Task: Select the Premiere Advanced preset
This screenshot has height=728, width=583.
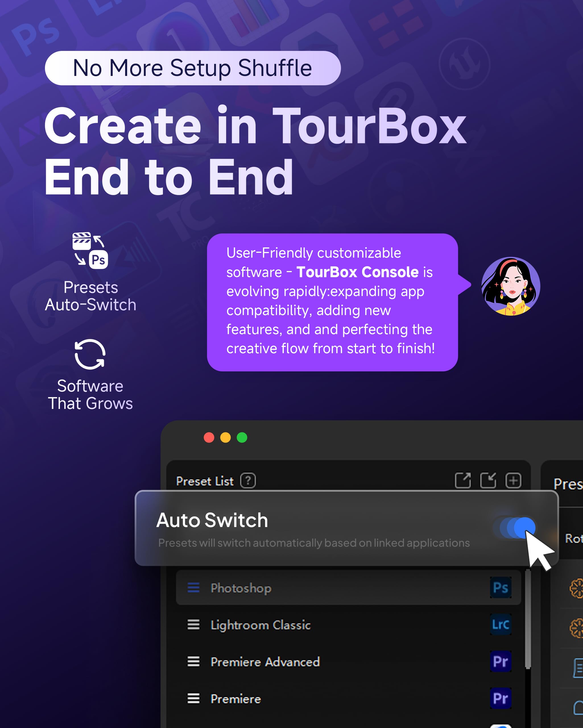Action: 265,662
